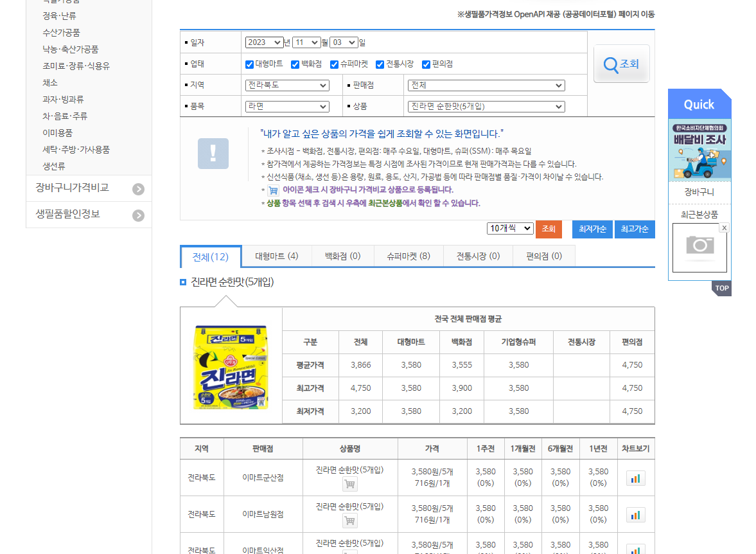
Task: Click the orange 조회 button
Action: (549, 229)
